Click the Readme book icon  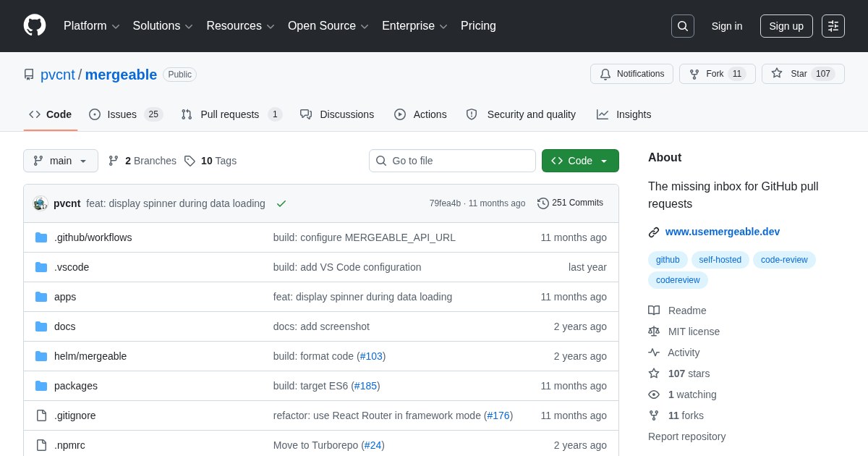pos(654,311)
